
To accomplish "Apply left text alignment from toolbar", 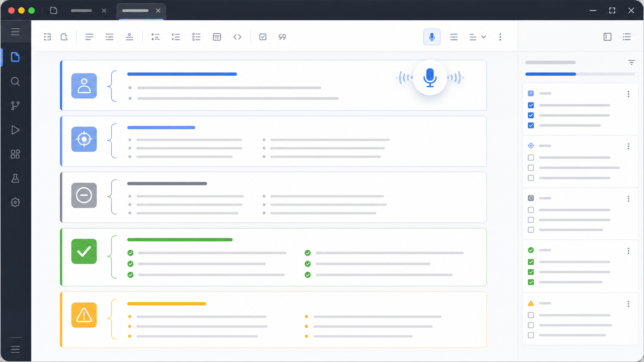I will pos(89,37).
